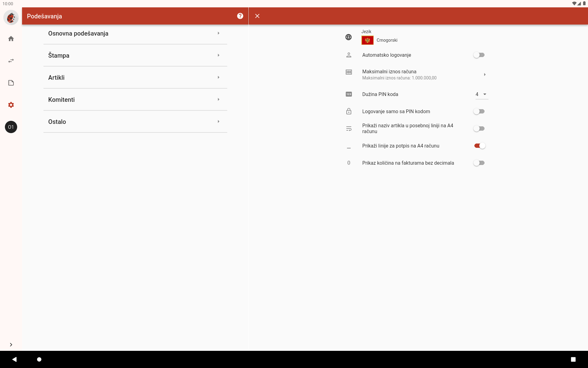Click the person icon beside Automatsko logovanje

[349, 55]
